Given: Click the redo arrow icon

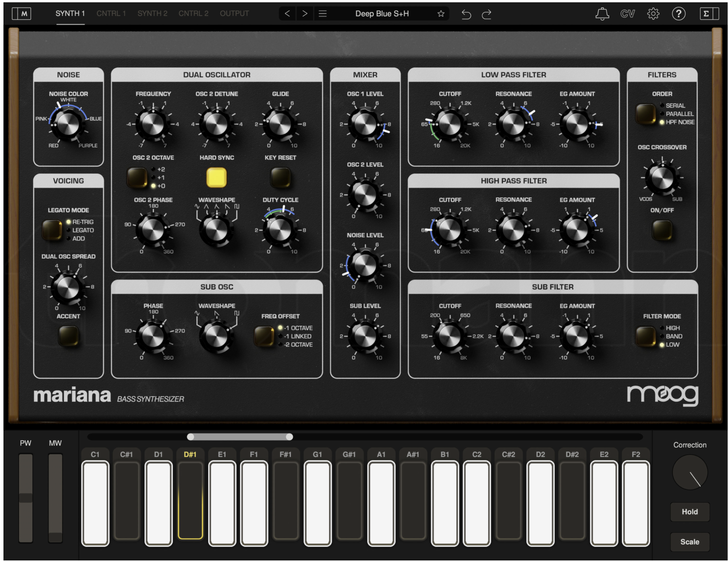Looking at the screenshot, I should 486,14.
